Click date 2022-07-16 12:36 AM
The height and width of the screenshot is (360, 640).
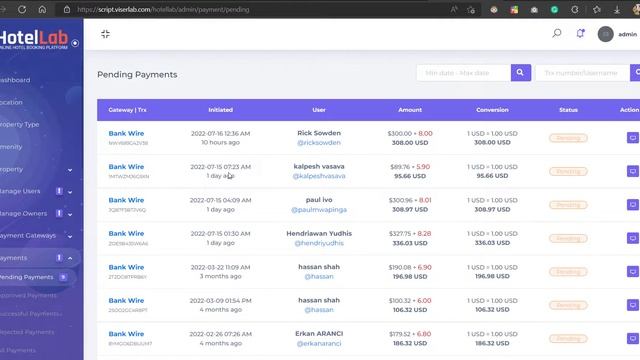[x=220, y=133]
